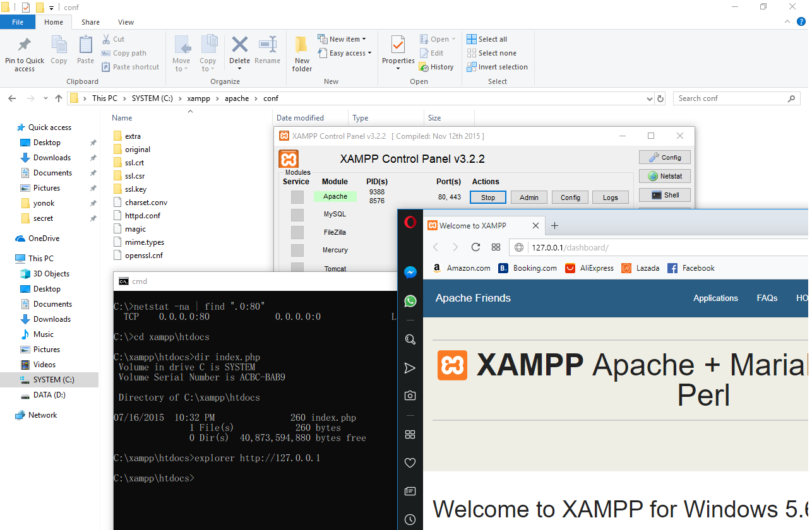Toggle Apache service install checkbox
Image resolution: width=812 pixels, height=530 pixels.
point(297,197)
